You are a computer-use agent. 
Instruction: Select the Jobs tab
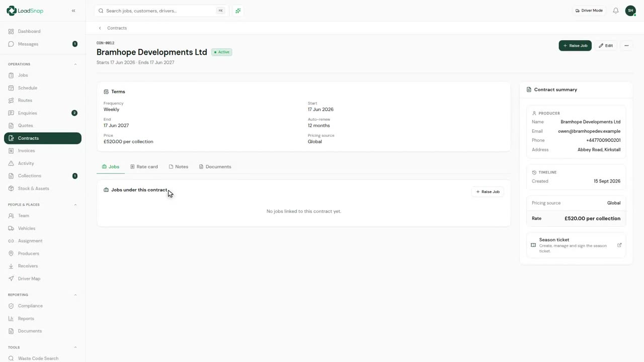[111, 166]
